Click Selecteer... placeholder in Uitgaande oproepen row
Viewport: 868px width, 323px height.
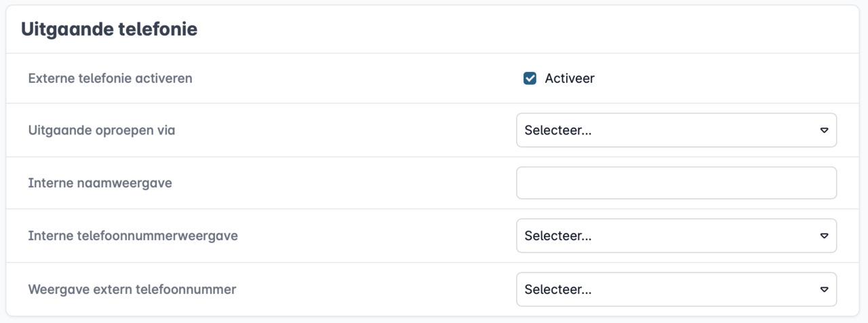pos(558,130)
